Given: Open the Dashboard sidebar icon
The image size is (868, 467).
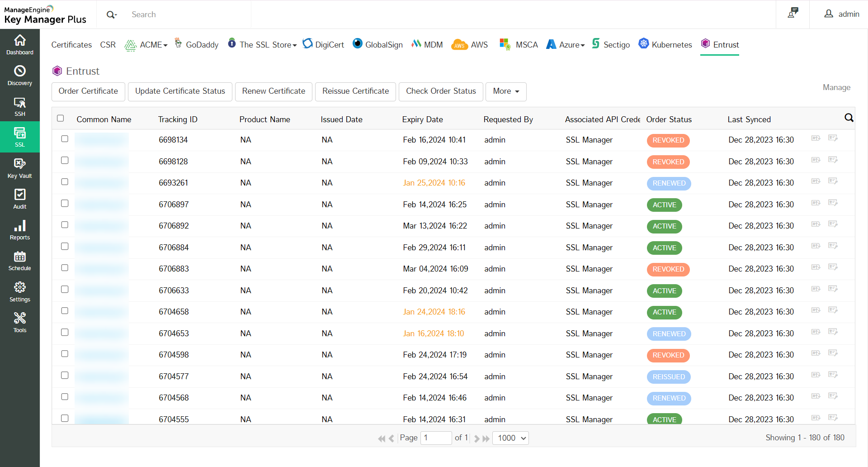Looking at the screenshot, I should (20, 45).
